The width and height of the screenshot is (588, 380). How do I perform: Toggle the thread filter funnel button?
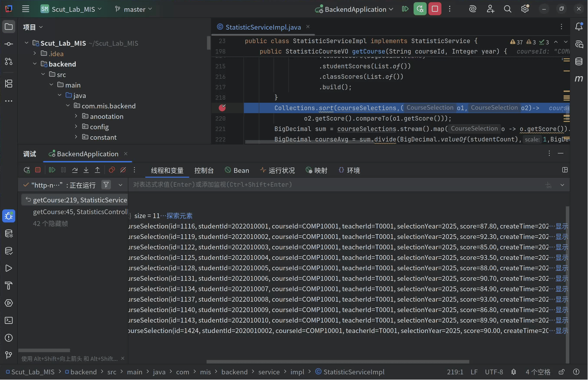(x=106, y=185)
